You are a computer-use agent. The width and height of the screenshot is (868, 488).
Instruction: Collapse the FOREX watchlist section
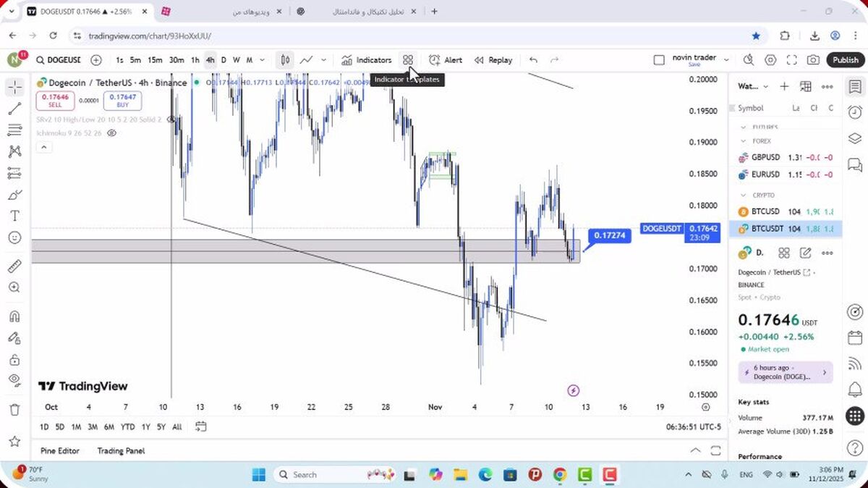[743, 141]
